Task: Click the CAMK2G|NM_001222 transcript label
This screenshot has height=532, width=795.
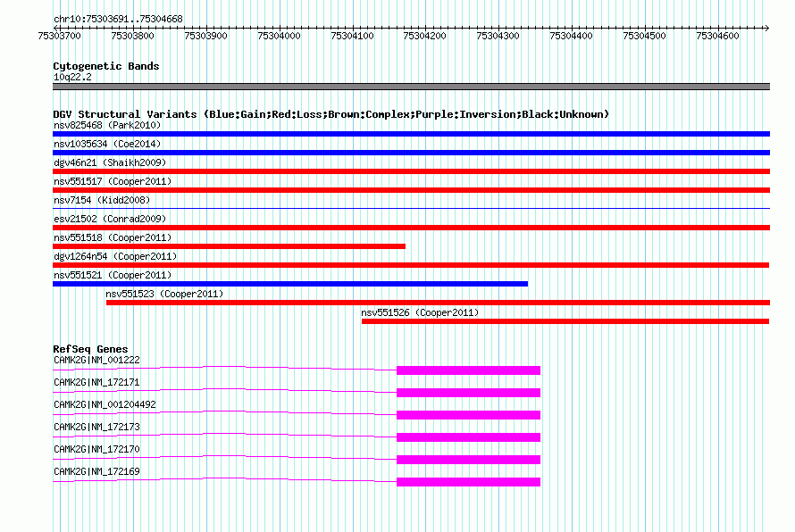Action: [x=96, y=361]
